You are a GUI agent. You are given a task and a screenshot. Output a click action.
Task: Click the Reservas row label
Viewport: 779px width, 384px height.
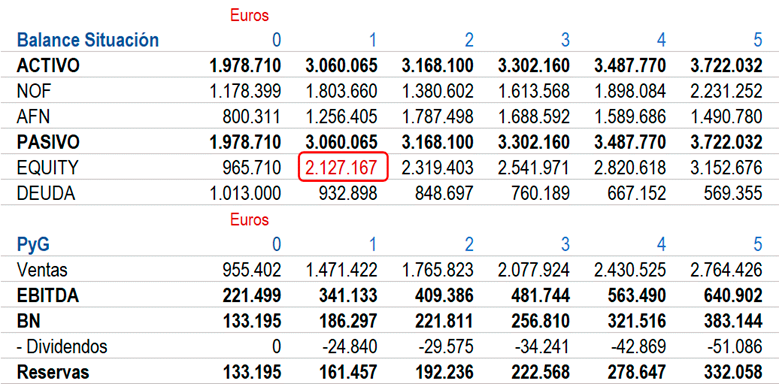(x=53, y=373)
